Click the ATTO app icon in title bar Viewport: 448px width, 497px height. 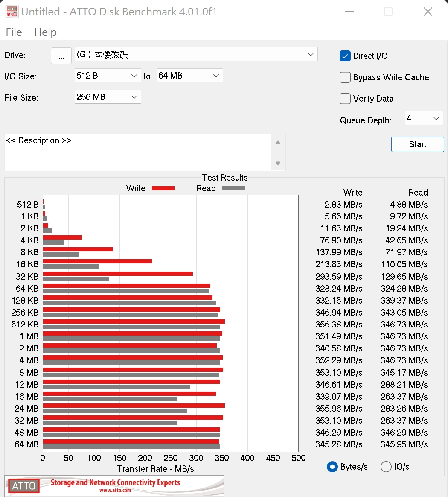coord(12,12)
